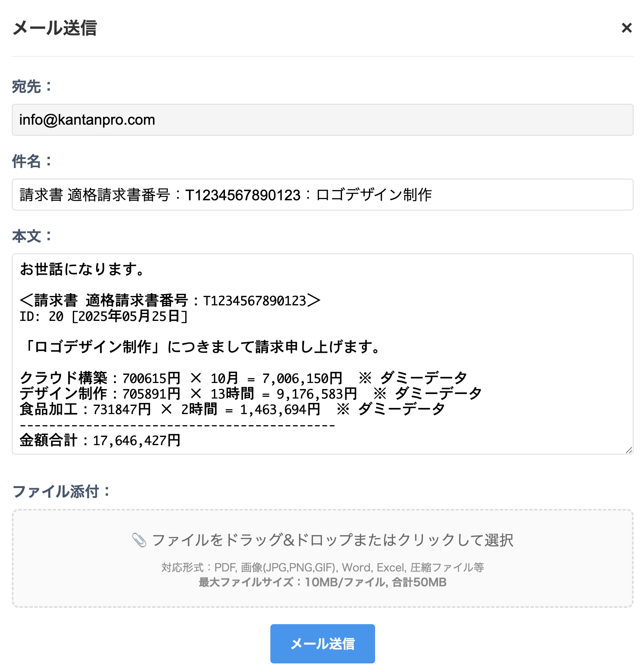This screenshot has height=672, width=643.
Task: Click the 食品加工 line in the body
Action: (x=232, y=409)
